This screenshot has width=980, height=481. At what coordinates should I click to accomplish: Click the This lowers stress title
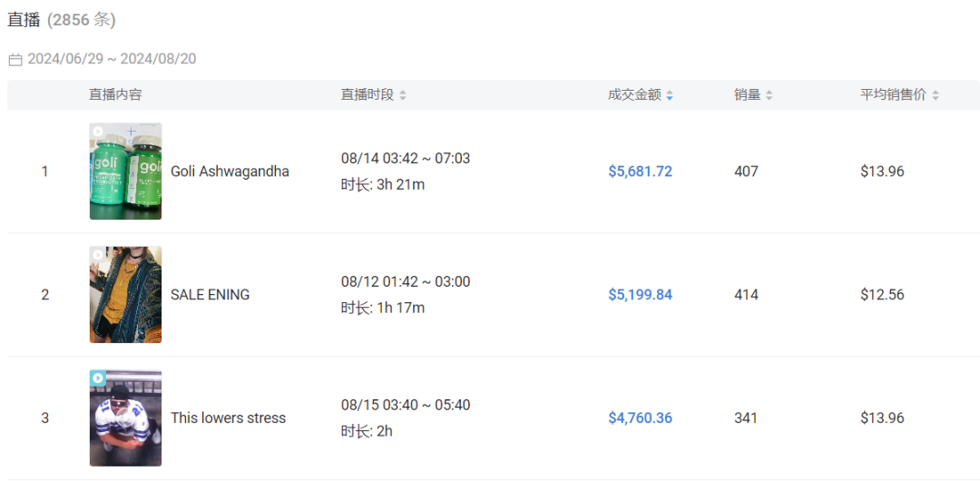tap(228, 417)
